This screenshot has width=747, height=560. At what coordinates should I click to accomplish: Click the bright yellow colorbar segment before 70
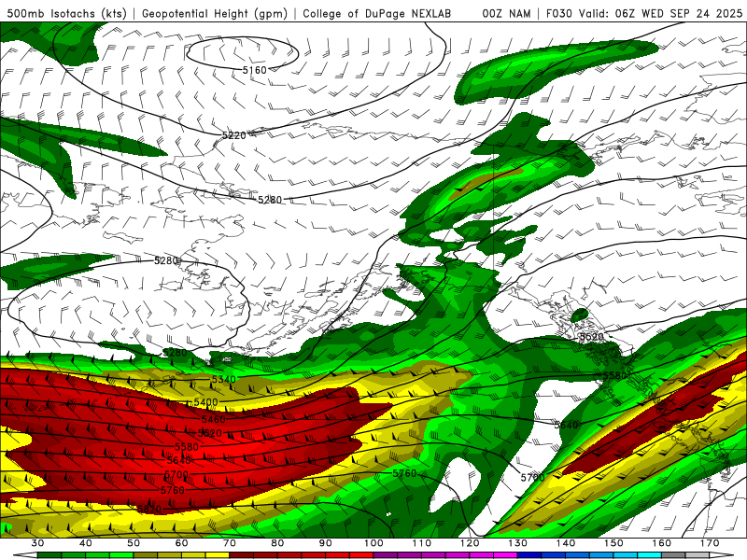[218, 556]
